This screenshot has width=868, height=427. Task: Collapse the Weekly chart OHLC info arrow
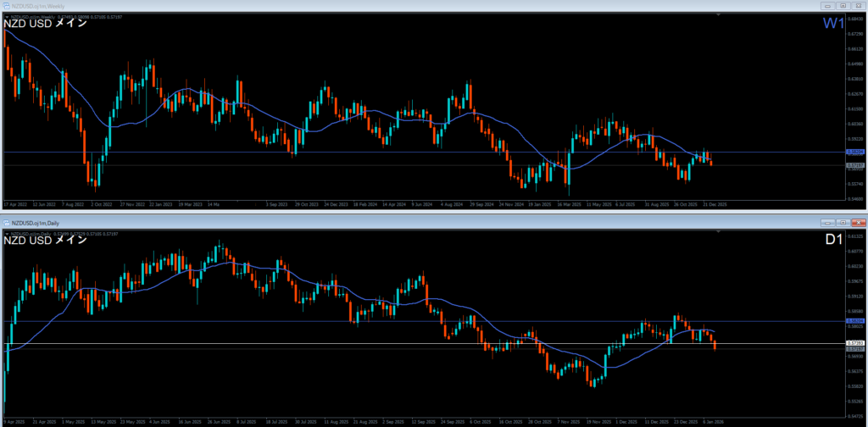click(7, 16)
